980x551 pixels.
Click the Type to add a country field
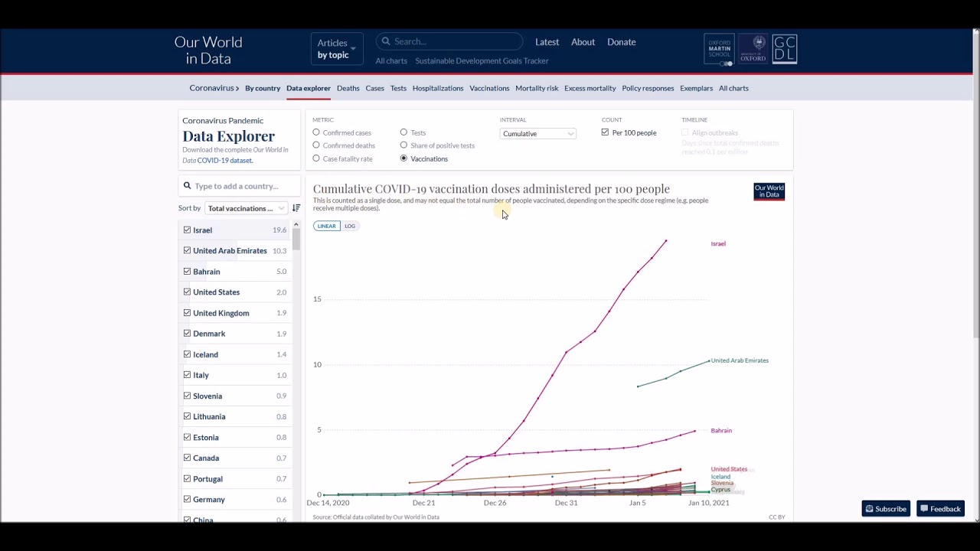click(x=241, y=186)
